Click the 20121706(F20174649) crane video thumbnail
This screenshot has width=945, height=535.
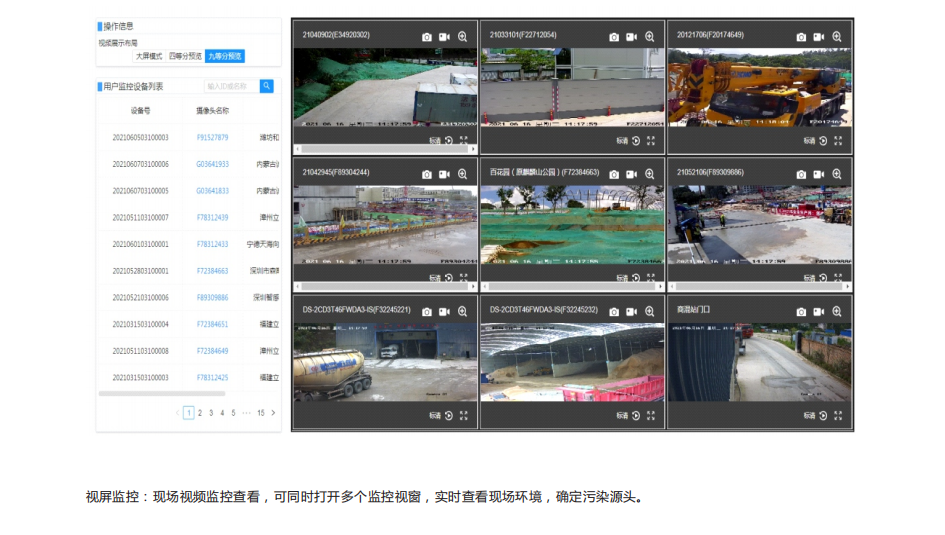click(x=759, y=87)
